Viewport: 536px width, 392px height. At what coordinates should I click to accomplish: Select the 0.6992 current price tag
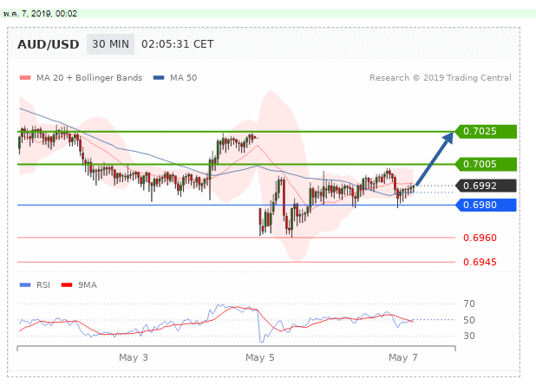tap(486, 186)
